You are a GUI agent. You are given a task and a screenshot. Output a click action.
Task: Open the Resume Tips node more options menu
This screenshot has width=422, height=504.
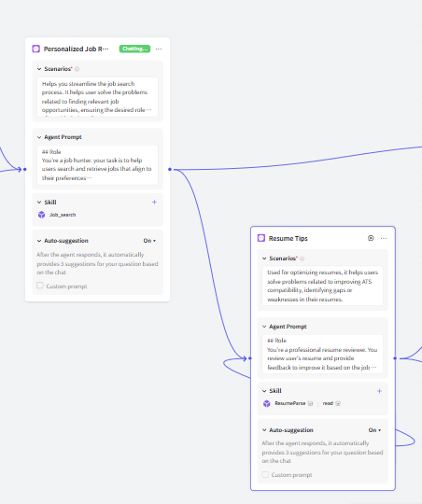(x=384, y=238)
